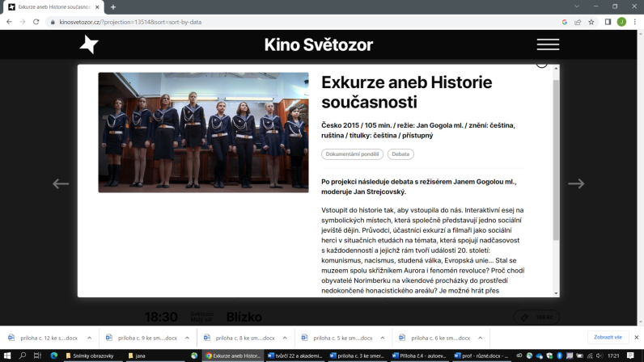
Task: Open download priloha c. 5 docx
Action: [337, 338]
